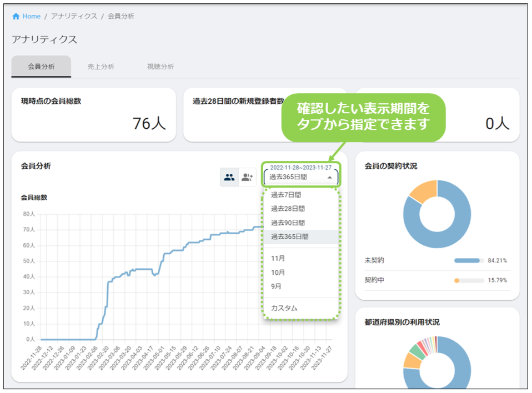Select the total members chart icon
Image resolution: width=532 pixels, height=393 pixels.
[x=229, y=178]
